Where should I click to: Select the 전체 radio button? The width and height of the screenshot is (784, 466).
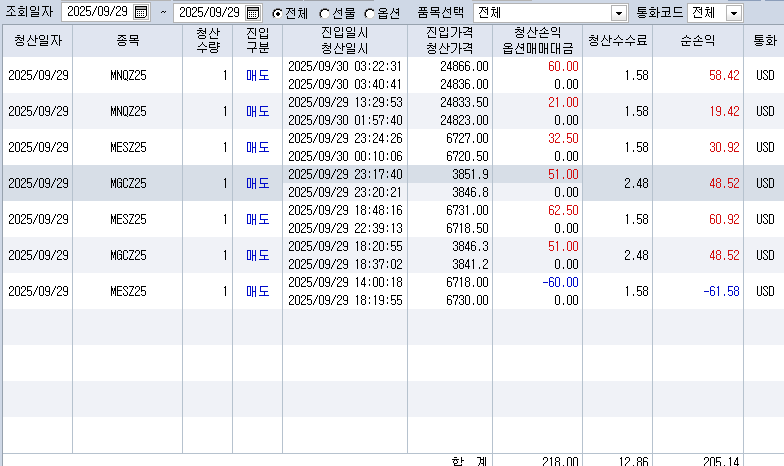276,14
